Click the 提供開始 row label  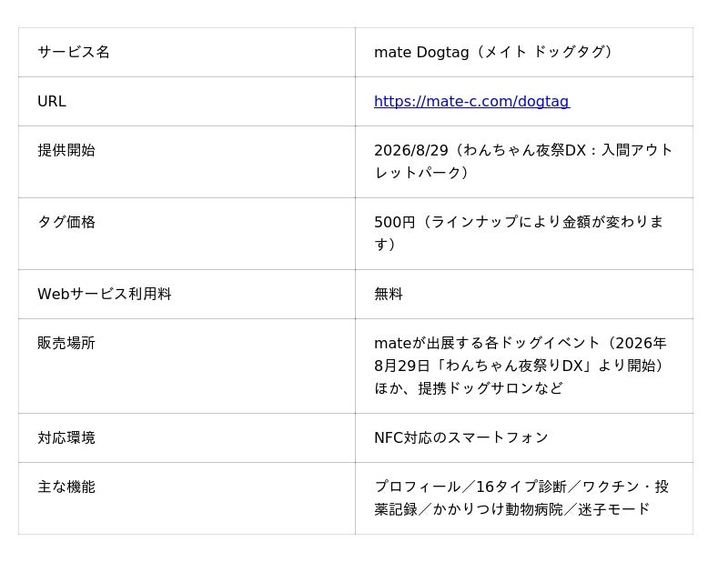click(x=66, y=150)
